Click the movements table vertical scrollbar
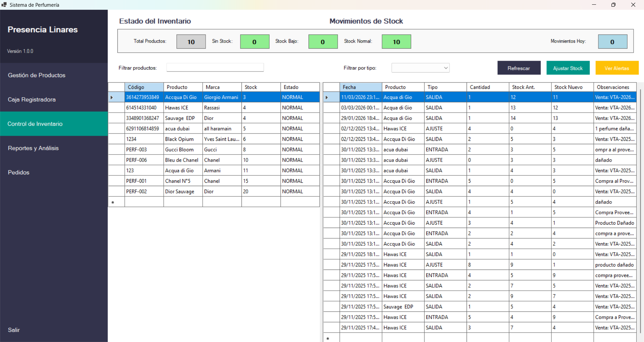Viewport: 644px width, 342px height. coord(640,201)
